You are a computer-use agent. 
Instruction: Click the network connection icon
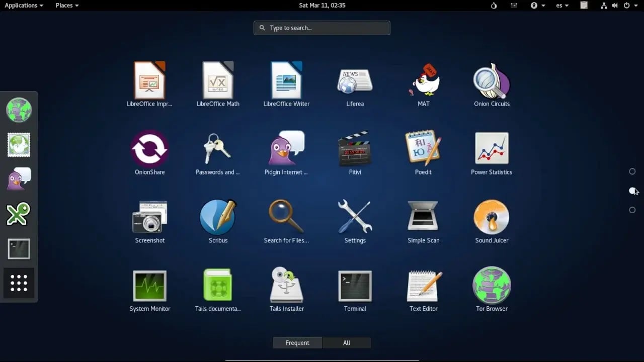(x=604, y=6)
